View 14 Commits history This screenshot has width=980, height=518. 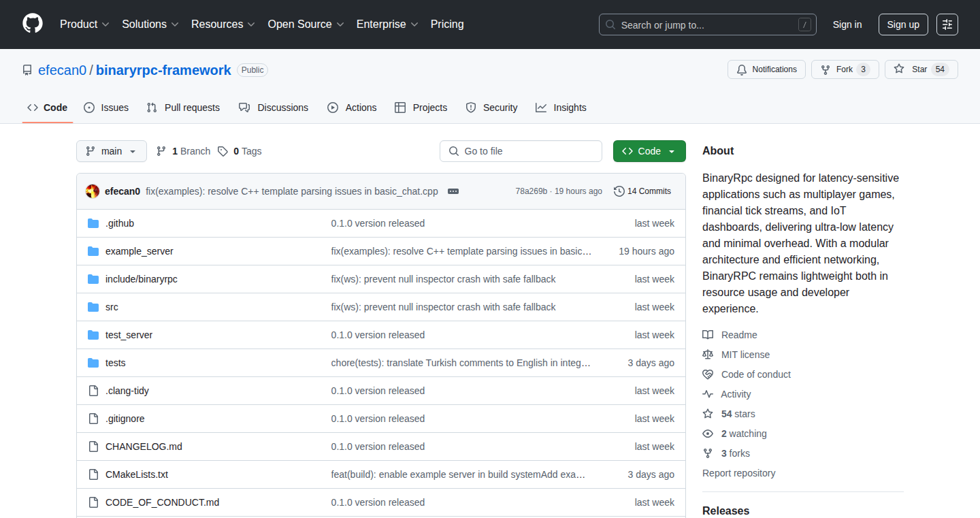642,191
